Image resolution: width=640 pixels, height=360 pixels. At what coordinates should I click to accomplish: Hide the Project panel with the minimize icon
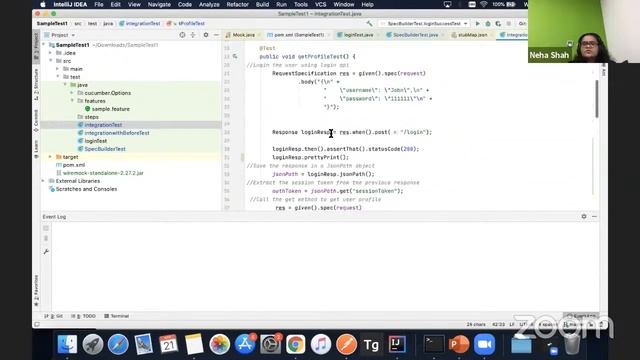click(216, 35)
